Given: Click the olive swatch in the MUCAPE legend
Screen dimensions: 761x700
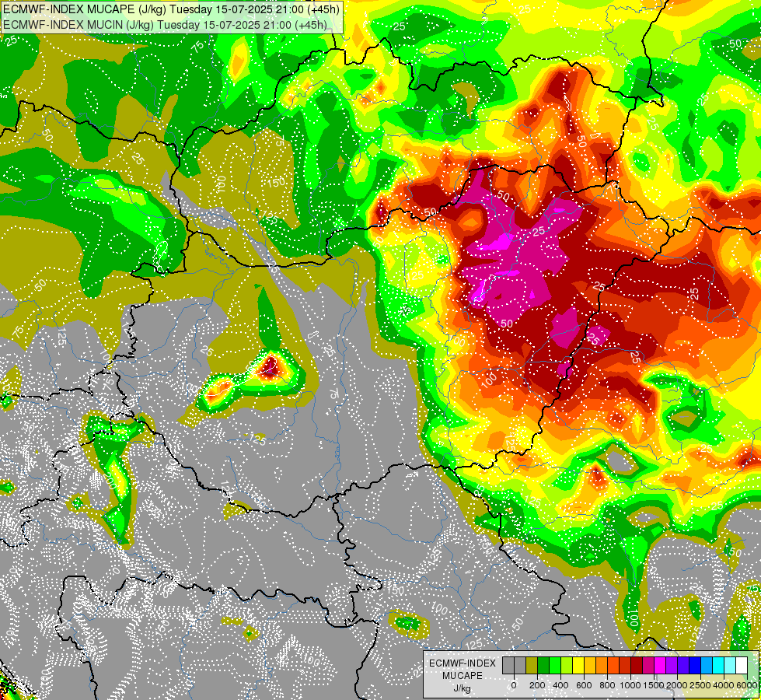Looking at the screenshot, I should point(532,666).
